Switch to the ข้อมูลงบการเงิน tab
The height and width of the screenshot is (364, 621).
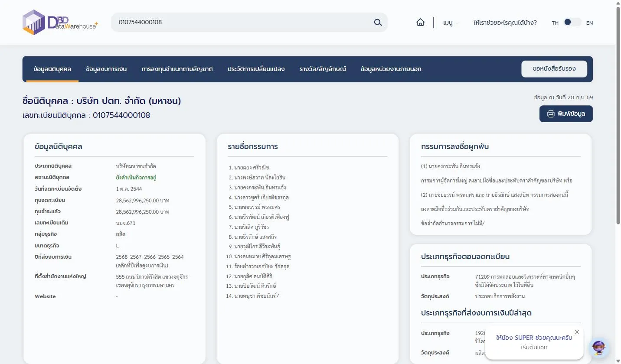click(x=106, y=69)
